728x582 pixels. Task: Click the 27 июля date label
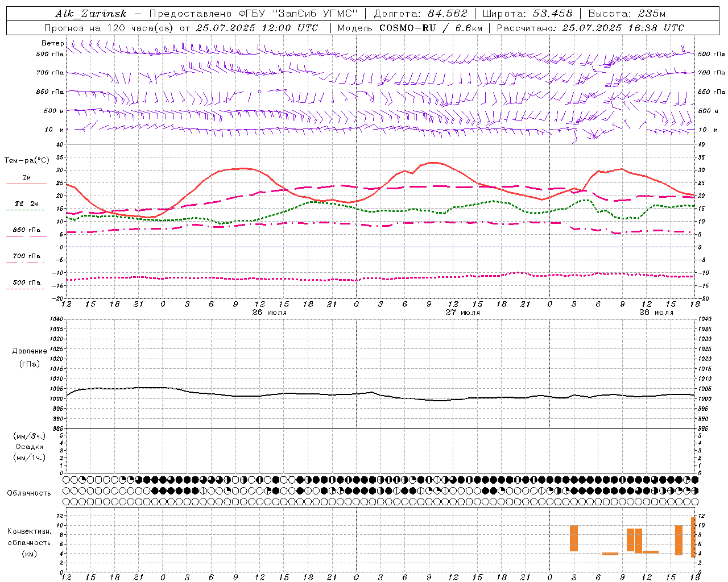(x=463, y=313)
